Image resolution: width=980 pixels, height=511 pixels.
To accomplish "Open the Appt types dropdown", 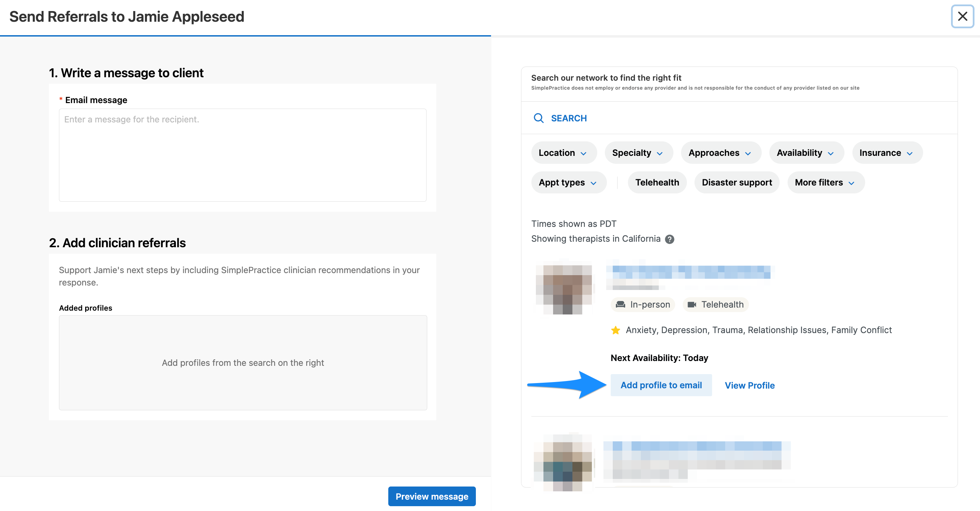I will (568, 182).
